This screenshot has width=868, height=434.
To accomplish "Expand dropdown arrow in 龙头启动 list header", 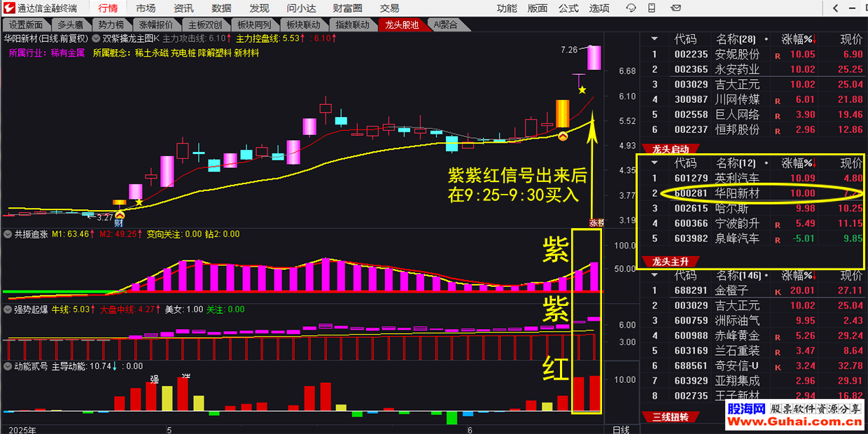I will coord(654,163).
